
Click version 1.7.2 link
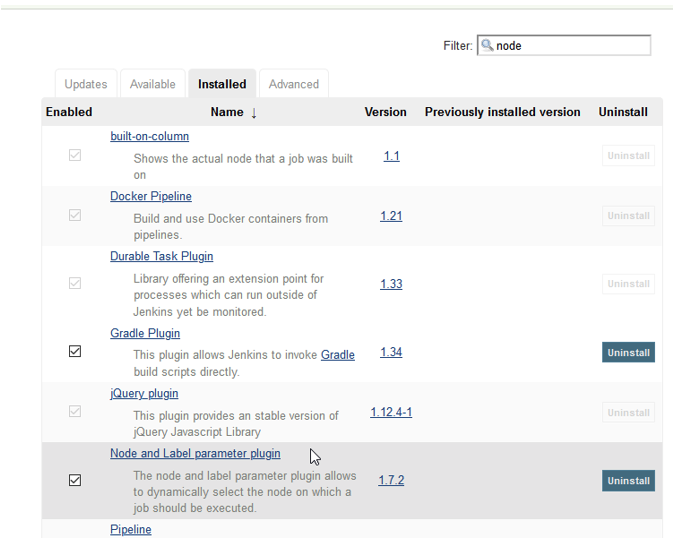click(x=391, y=480)
